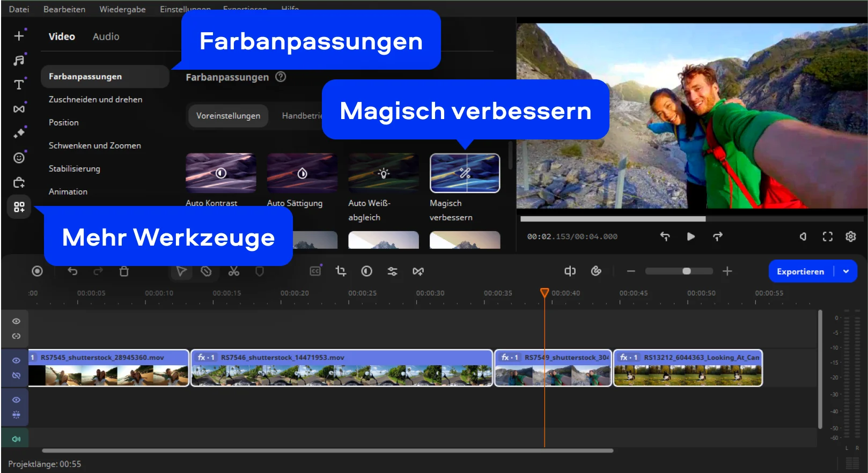The width and height of the screenshot is (868, 473).
Task: Select Schwenken und Zoomen option
Action: (95, 146)
